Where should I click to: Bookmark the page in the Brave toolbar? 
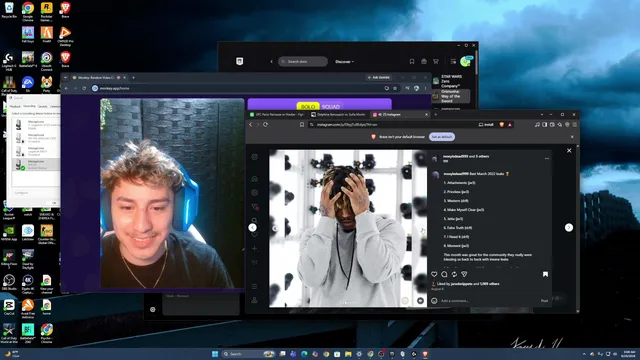coord(302,124)
